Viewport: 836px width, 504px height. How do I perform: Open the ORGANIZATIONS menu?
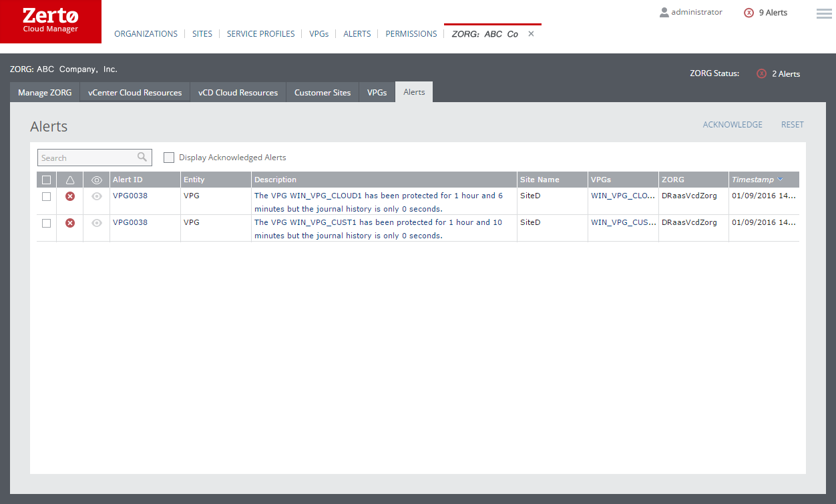pos(146,34)
